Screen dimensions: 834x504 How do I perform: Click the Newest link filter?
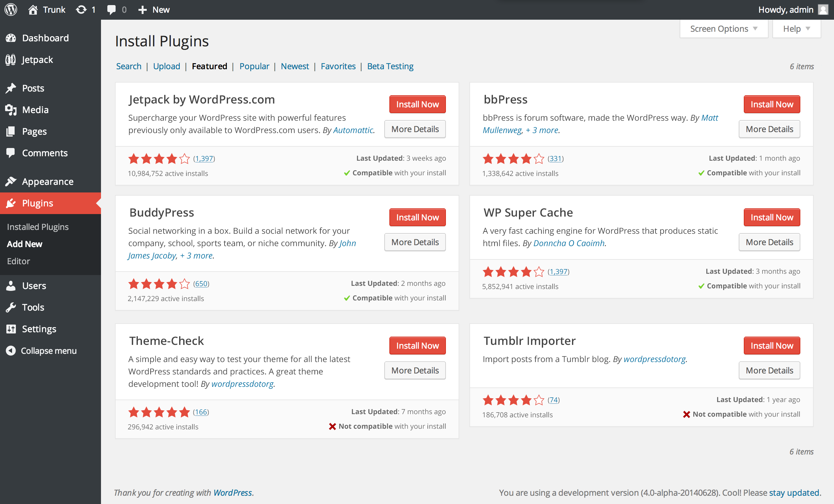click(x=295, y=66)
